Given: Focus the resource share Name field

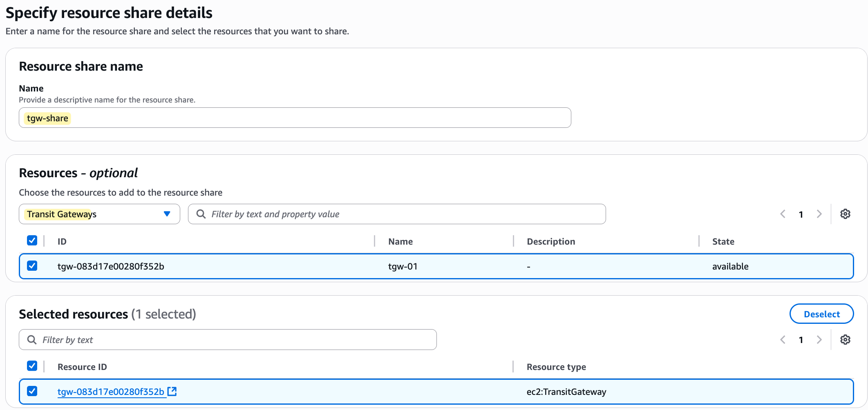Looking at the screenshot, I should (x=295, y=118).
